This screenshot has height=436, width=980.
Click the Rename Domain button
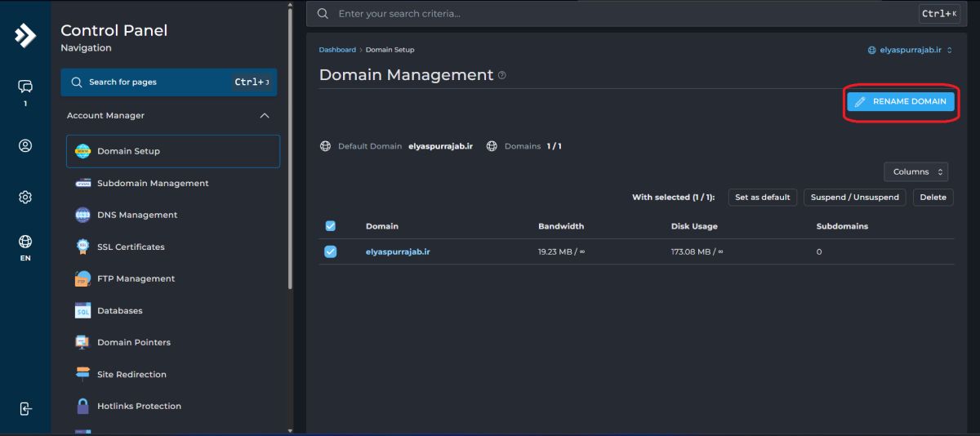point(900,101)
